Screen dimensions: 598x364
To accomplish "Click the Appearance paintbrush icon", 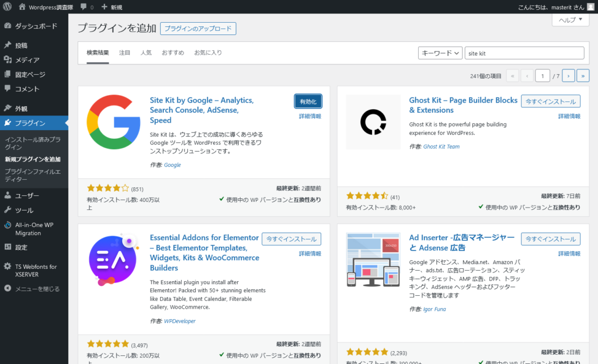I will (8, 108).
